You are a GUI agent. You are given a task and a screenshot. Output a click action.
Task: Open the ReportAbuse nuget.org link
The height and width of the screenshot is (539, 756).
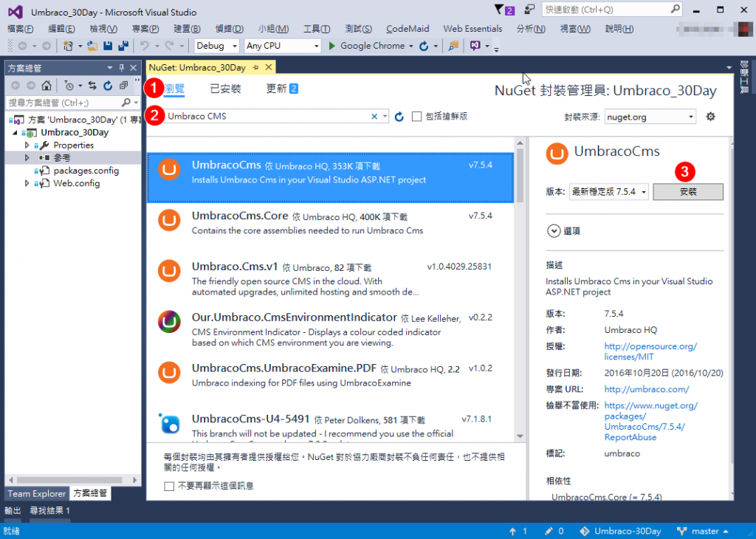coord(650,422)
